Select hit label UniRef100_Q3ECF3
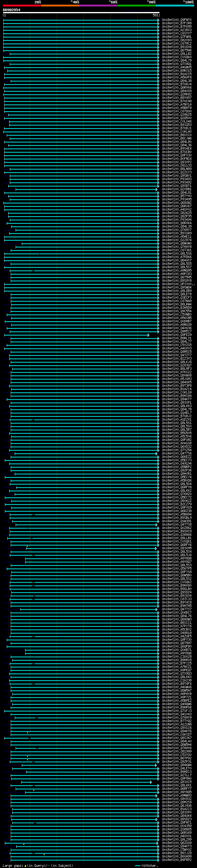Viewport: 197px width, 868px height. (x=177, y=298)
